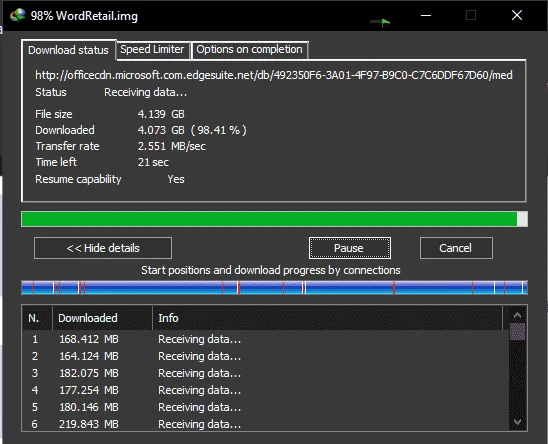Click the green download progress bar
548x444 pixels.
click(x=274, y=219)
